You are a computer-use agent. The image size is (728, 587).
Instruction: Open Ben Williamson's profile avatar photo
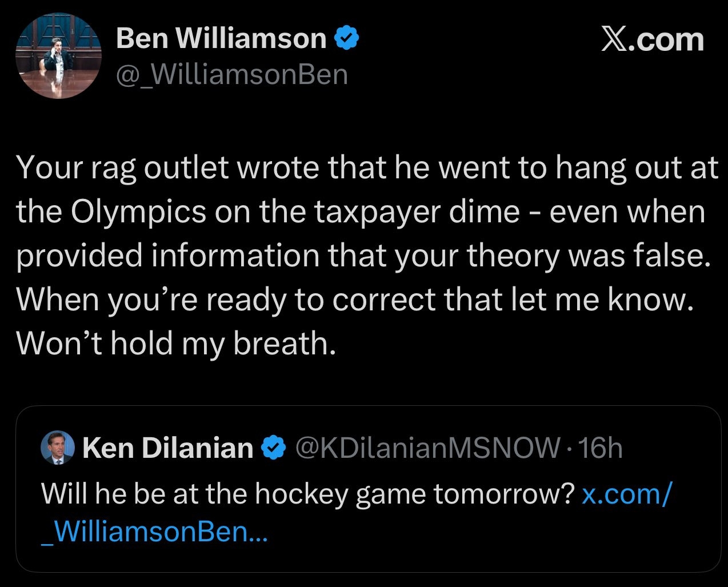59,56
